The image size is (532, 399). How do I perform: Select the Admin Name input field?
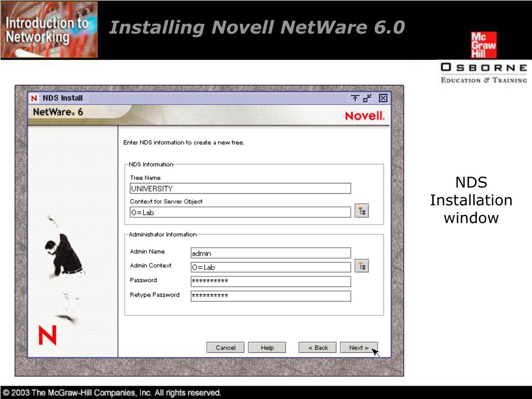tap(271, 253)
